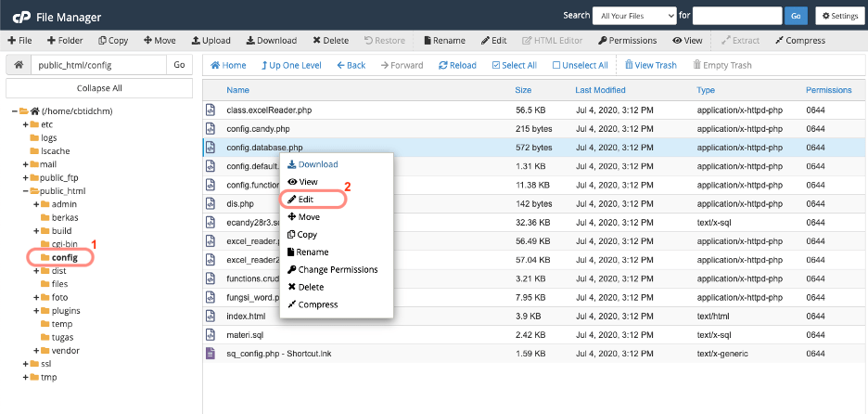
Task: Open View Trash
Action: point(650,65)
